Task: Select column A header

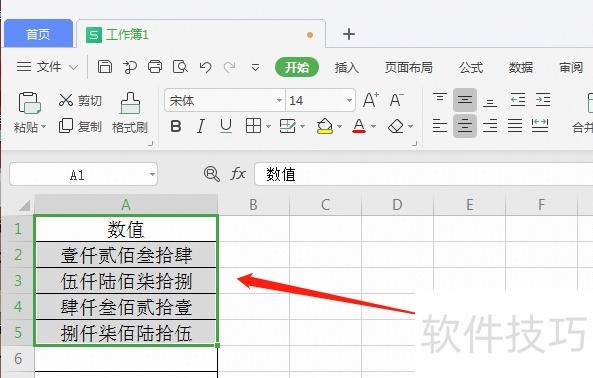Action: click(x=126, y=204)
